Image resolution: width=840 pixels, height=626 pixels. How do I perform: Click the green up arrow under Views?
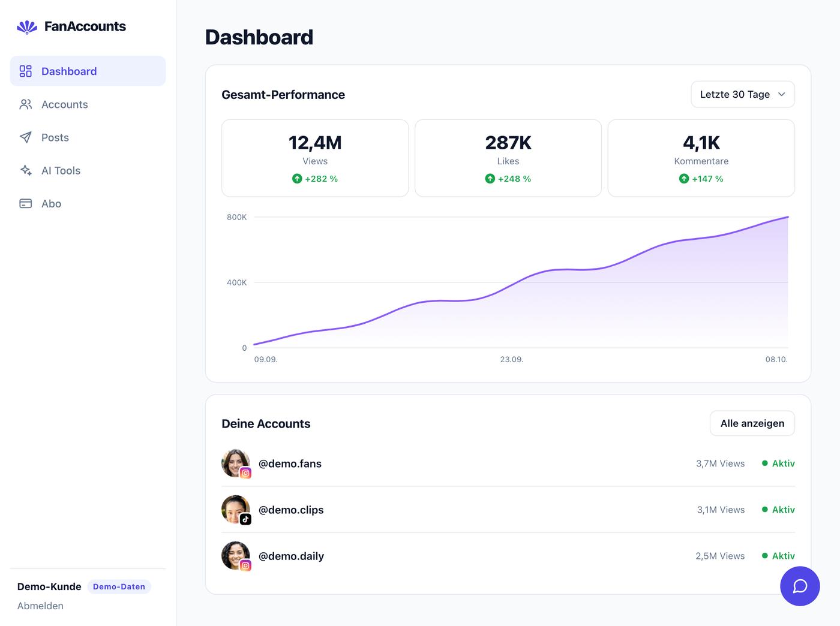click(x=297, y=179)
